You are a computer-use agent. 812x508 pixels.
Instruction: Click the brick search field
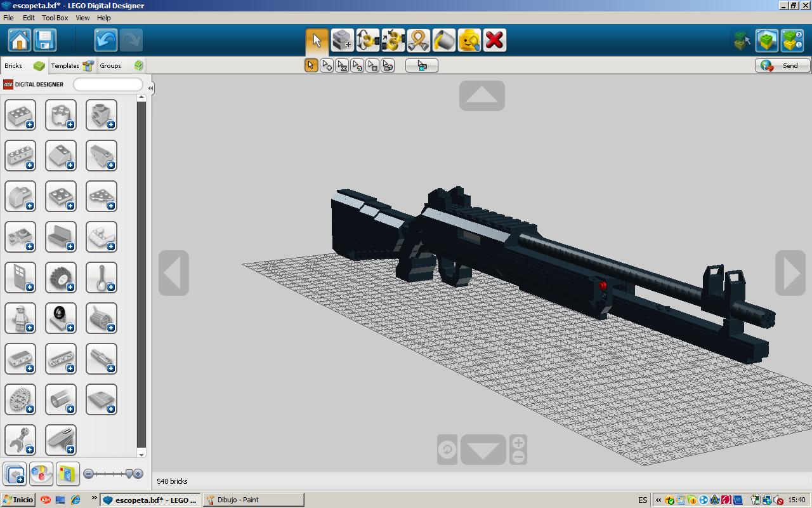click(108, 84)
